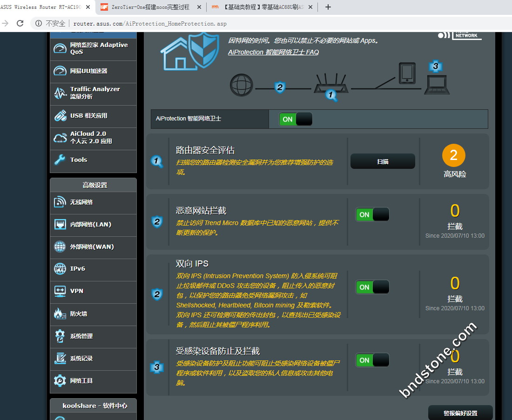Open the AiProtection 智能网络卫士 FAQ link
This screenshot has width=512, height=420.
(273, 52)
